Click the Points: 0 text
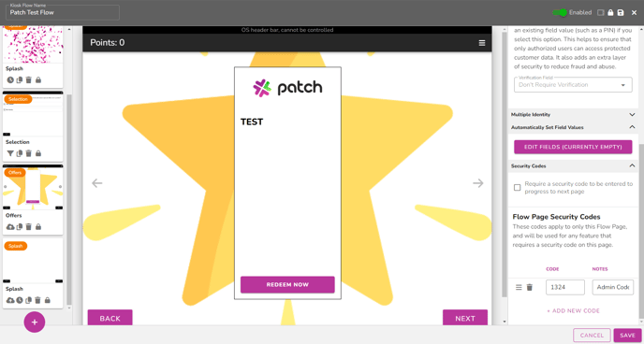Screen dimensions: 644x344 click(x=108, y=43)
